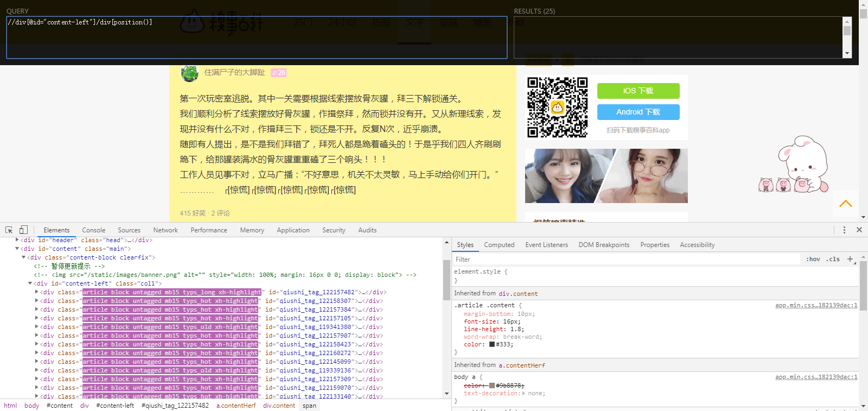Screen dimensions: 868x411
Task: Expand the div id="header" node
Action: 17,239
